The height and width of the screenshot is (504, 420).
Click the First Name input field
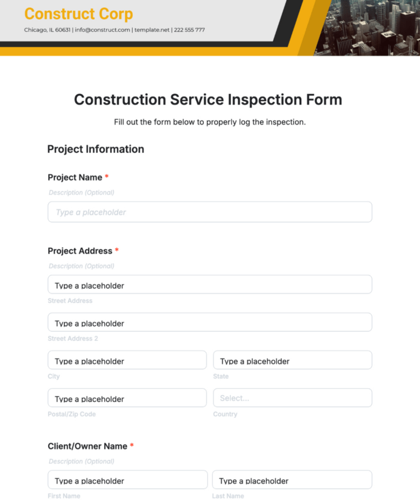click(127, 480)
